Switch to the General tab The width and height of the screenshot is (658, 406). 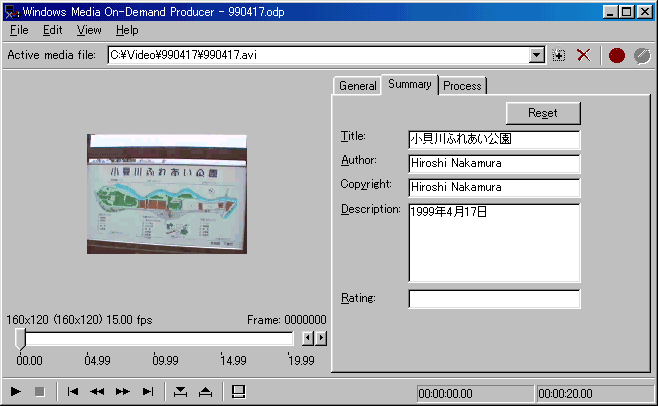357,86
